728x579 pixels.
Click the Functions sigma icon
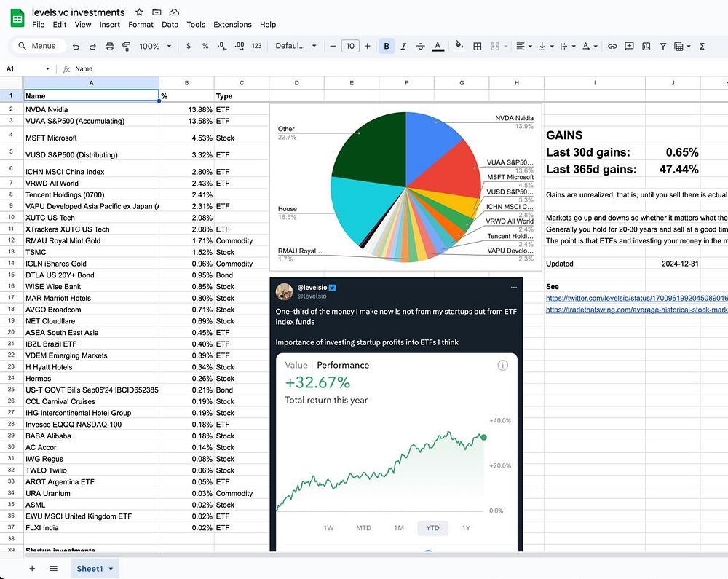click(702, 46)
